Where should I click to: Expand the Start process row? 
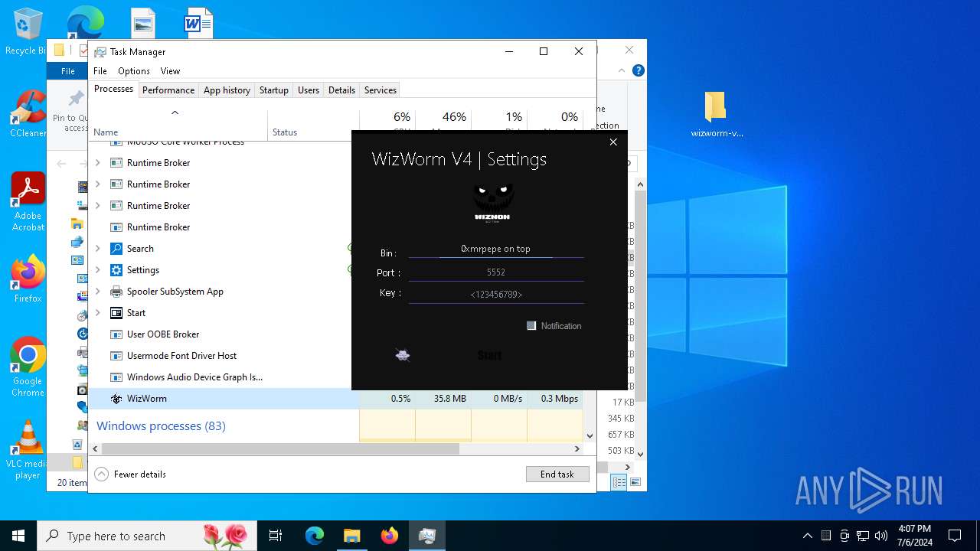(x=97, y=313)
